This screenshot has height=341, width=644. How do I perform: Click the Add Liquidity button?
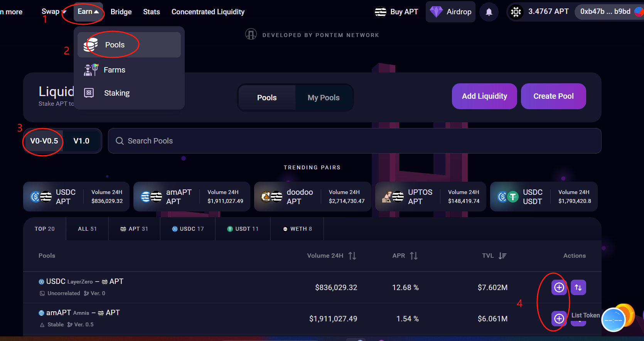pyautogui.click(x=484, y=96)
